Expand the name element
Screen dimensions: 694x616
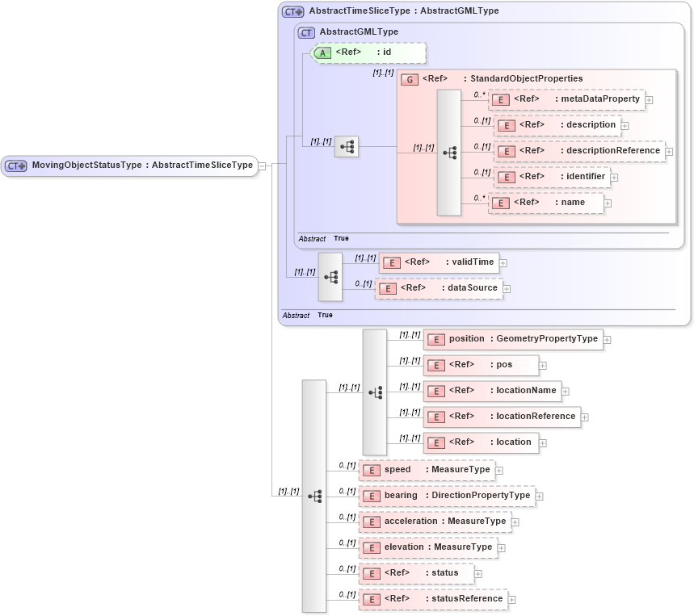click(608, 203)
